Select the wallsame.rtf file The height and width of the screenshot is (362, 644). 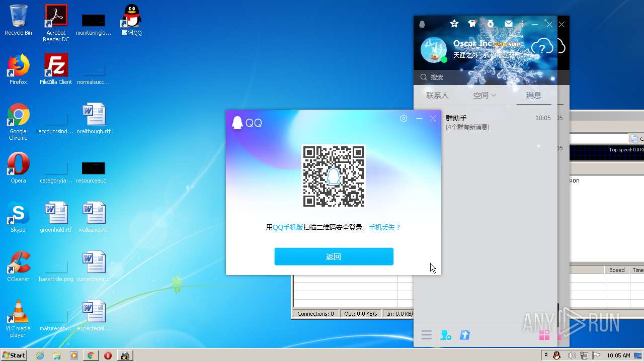pos(94,217)
